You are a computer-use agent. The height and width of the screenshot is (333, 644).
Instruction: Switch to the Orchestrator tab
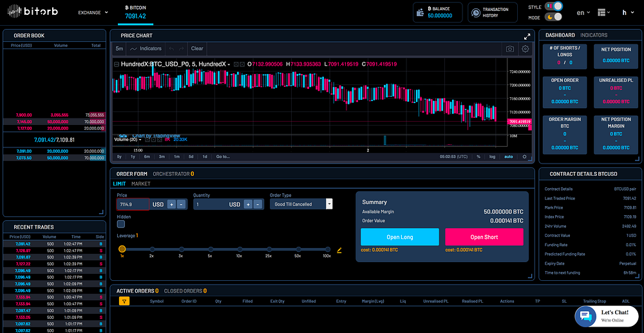coord(173,174)
